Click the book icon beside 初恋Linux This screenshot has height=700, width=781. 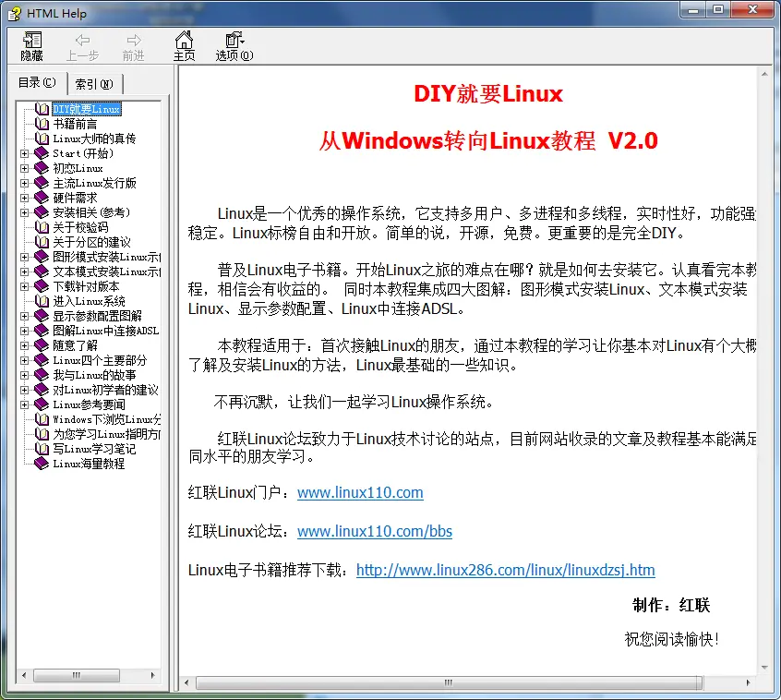pyautogui.click(x=42, y=168)
